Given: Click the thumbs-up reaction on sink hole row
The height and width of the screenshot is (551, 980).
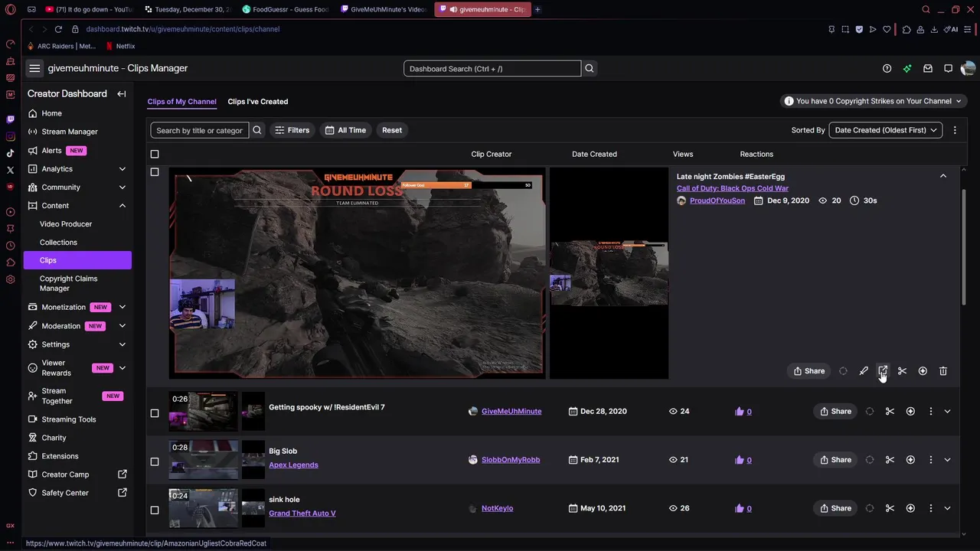Looking at the screenshot, I should tap(740, 508).
